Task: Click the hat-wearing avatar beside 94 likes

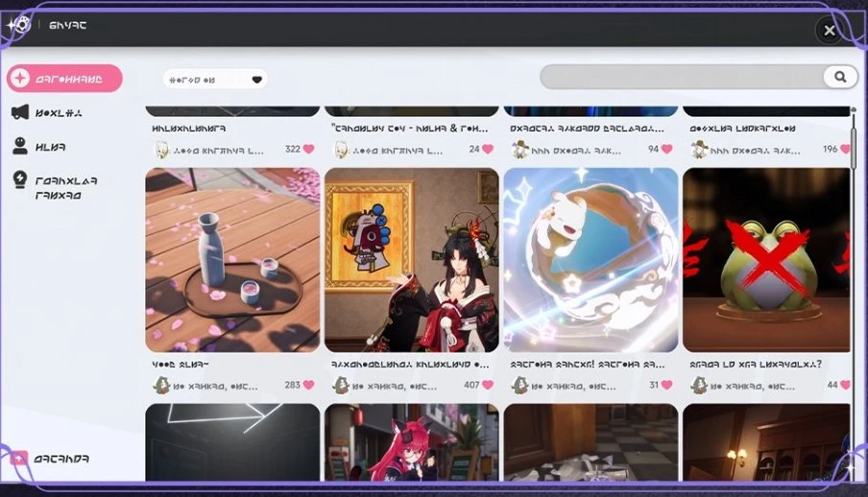Action: 519,150
